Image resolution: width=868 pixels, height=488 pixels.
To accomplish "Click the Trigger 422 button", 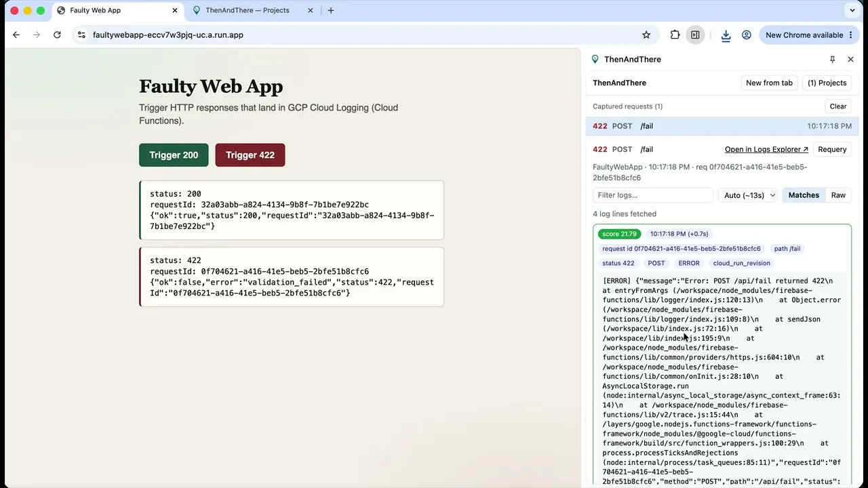I will coord(250,155).
